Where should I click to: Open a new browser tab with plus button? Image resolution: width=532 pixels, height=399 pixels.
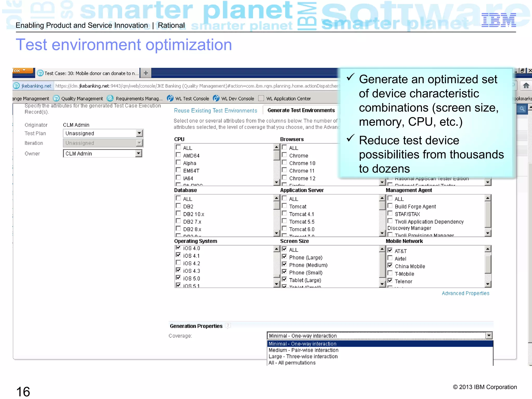[146, 73]
